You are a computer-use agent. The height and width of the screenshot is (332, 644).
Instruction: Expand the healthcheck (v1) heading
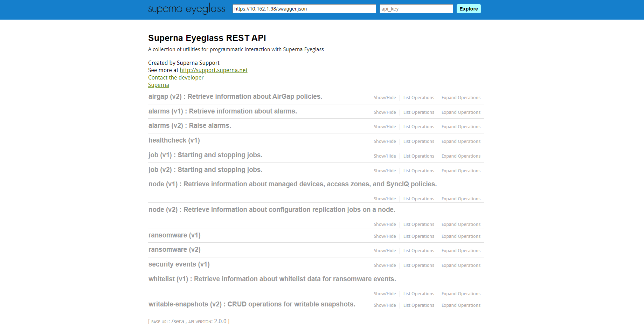tap(174, 140)
